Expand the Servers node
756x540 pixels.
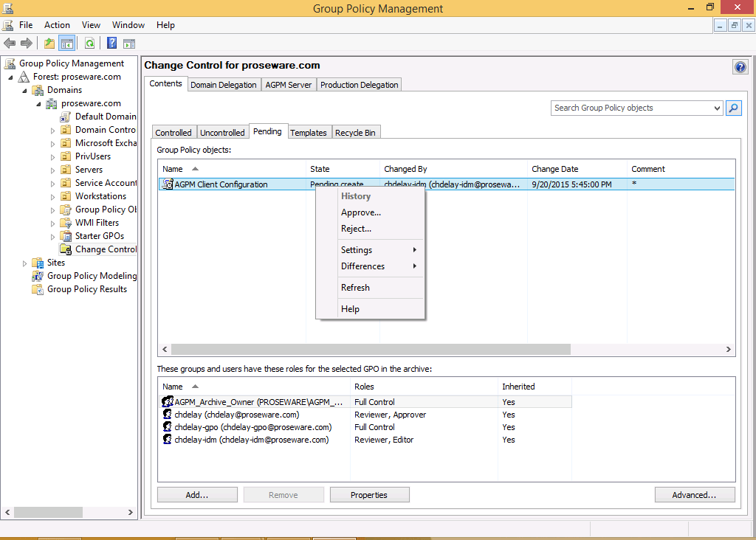pos(53,170)
